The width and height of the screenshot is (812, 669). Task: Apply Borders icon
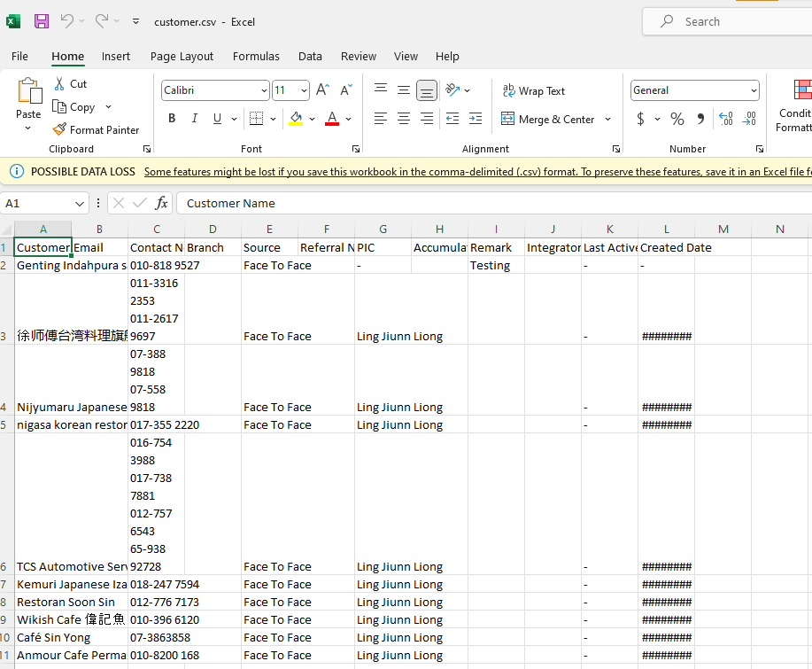pos(256,119)
